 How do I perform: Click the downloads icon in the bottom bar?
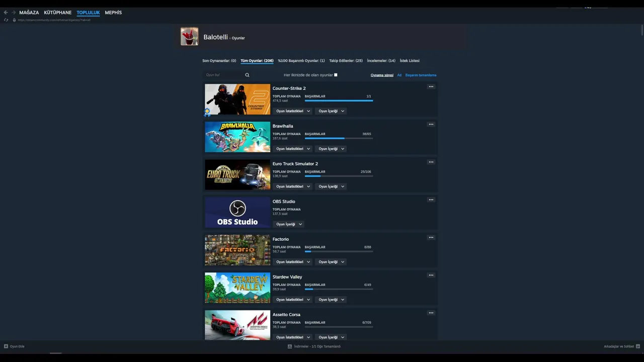click(x=290, y=346)
